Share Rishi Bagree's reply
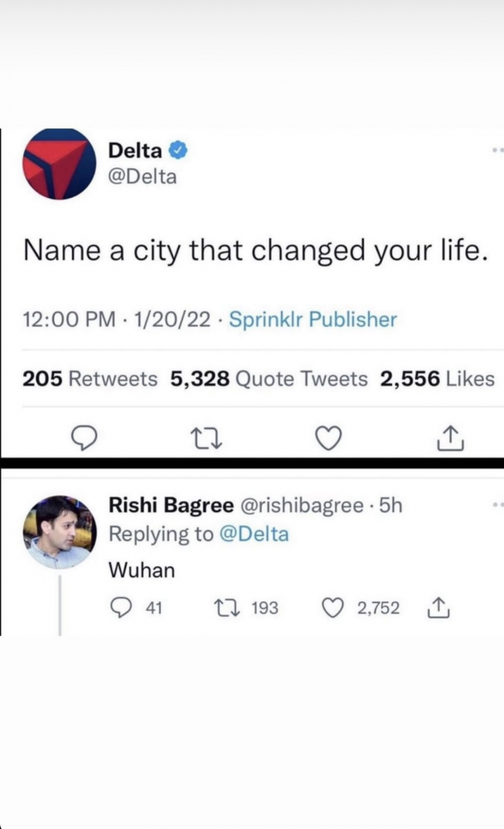The image size is (504, 829). tap(436, 608)
